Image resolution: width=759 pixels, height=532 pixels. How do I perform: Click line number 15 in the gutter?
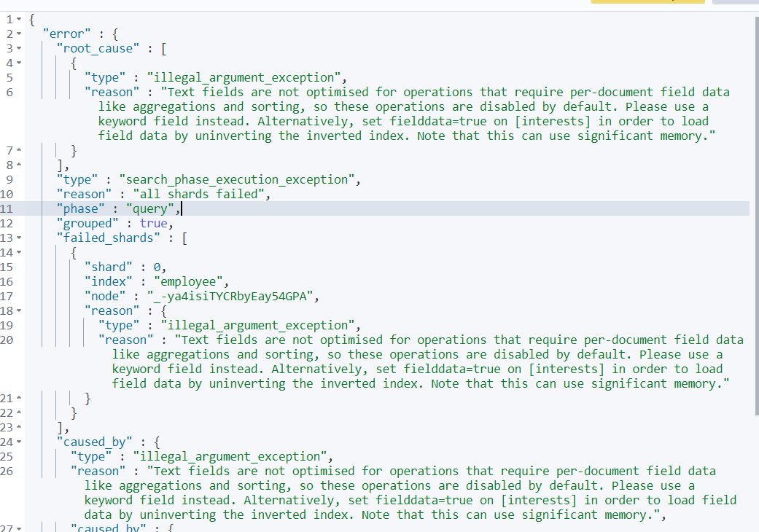pos(9,267)
